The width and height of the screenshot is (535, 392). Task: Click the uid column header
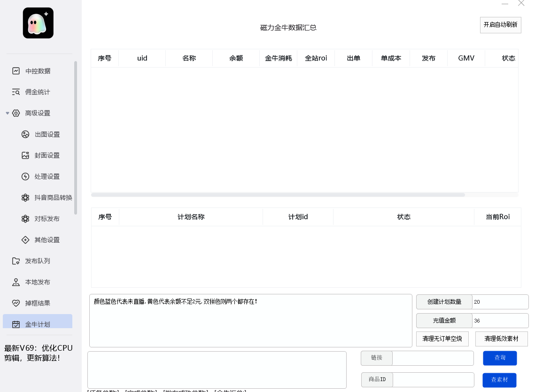click(142, 58)
